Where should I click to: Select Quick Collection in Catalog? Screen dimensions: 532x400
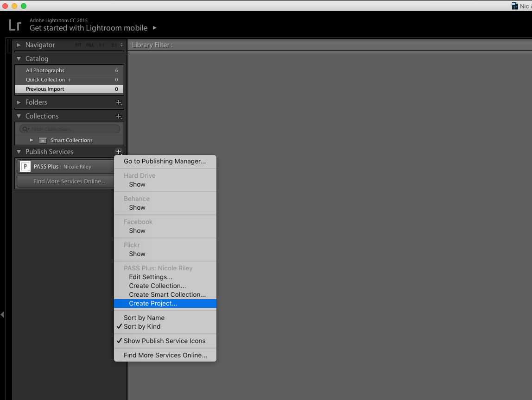click(x=69, y=80)
